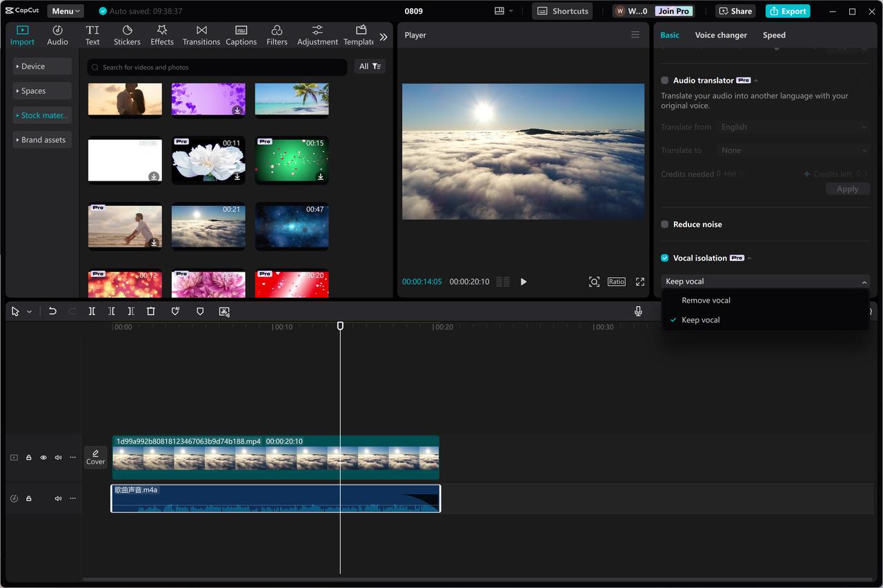Image resolution: width=883 pixels, height=588 pixels.
Task: Select the Stickers panel icon
Action: click(127, 34)
